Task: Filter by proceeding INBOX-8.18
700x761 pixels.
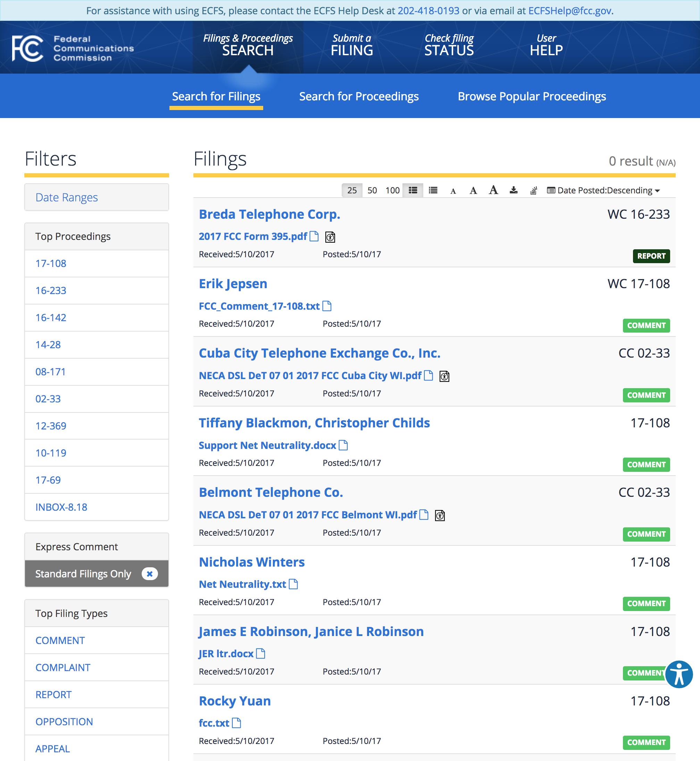Action: pyautogui.click(x=97, y=507)
